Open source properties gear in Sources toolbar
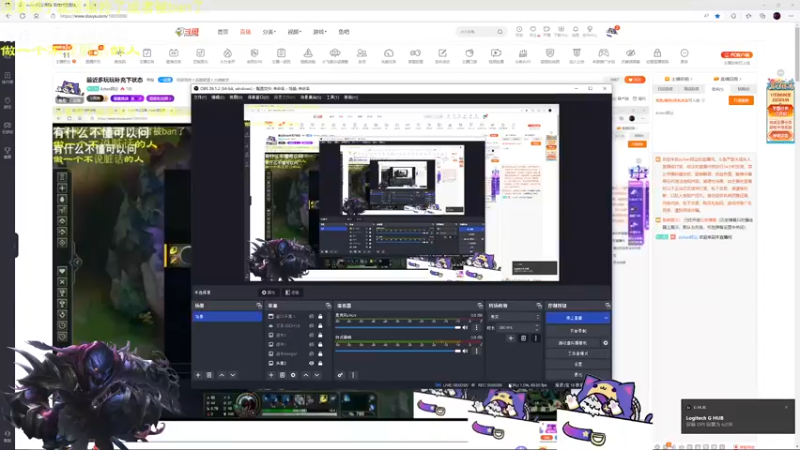 tap(293, 375)
